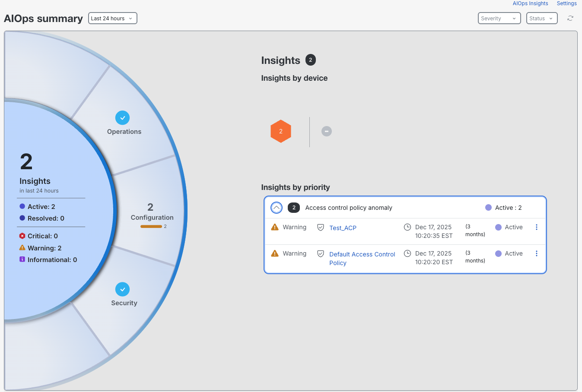The height and width of the screenshot is (392, 582).
Task: Select the Security checkmark icon on the wheel
Action: pyautogui.click(x=123, y=289)
